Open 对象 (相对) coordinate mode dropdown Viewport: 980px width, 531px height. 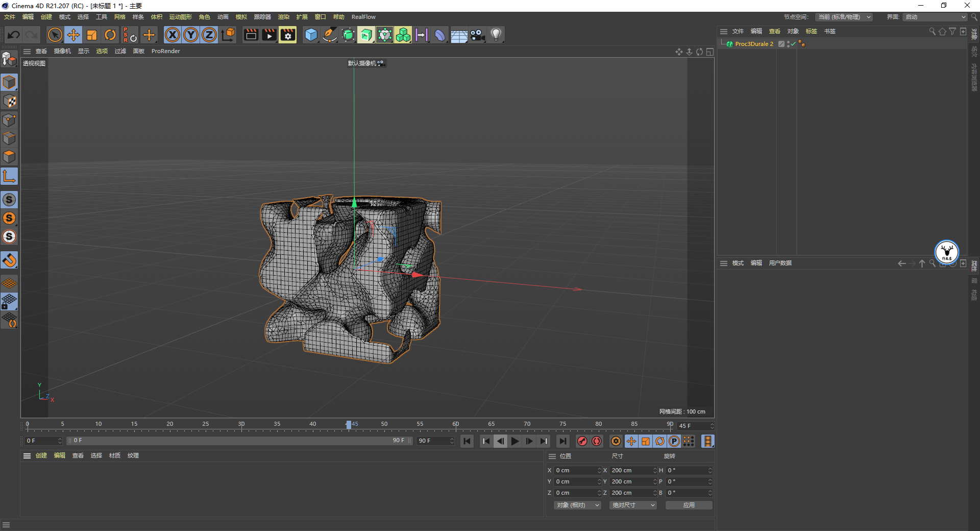(577, 505)
